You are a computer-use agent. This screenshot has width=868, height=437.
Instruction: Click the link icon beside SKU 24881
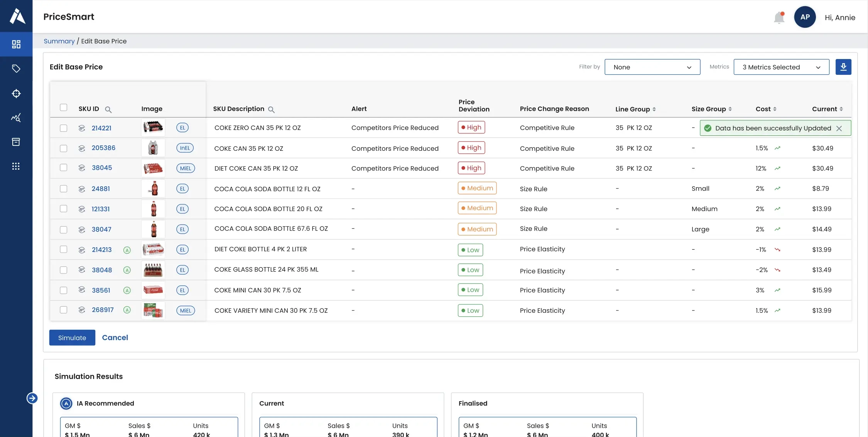[x=82, y=189]
